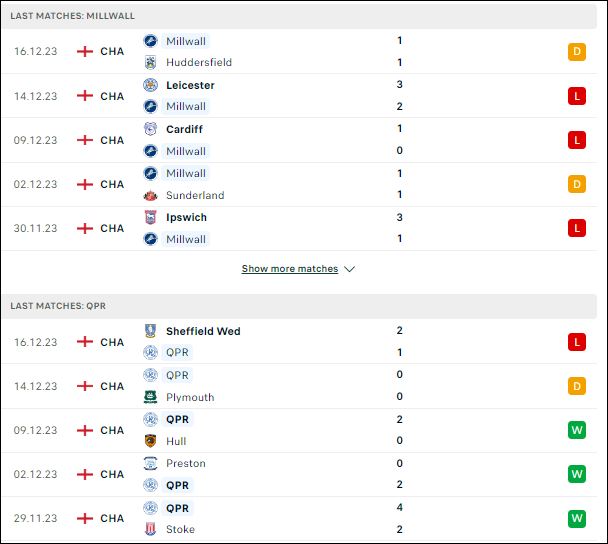Screen dimensions: 608x544
Task: Open the Show more matches link
Action: (290, 269)
